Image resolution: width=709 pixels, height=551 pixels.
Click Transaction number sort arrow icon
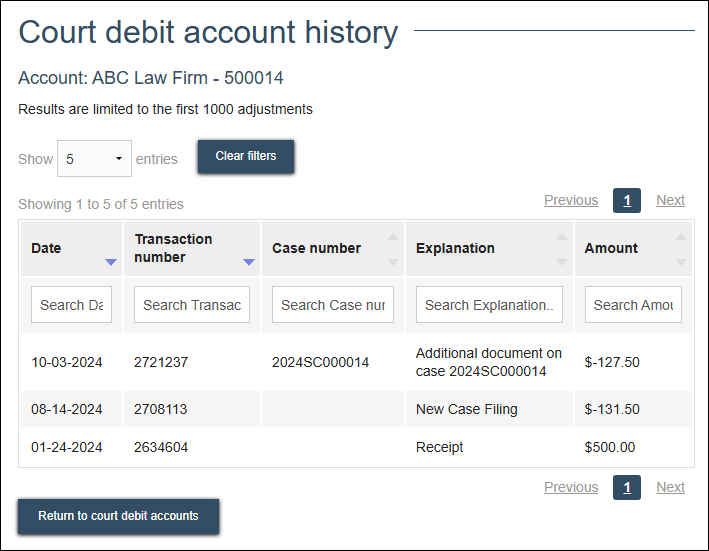(x=249, y=262)
